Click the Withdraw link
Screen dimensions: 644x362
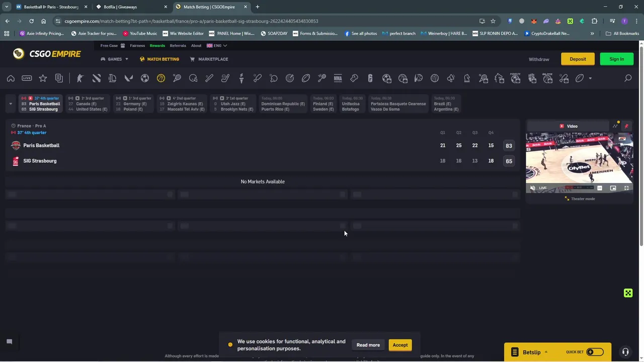(x=539, y=59)
